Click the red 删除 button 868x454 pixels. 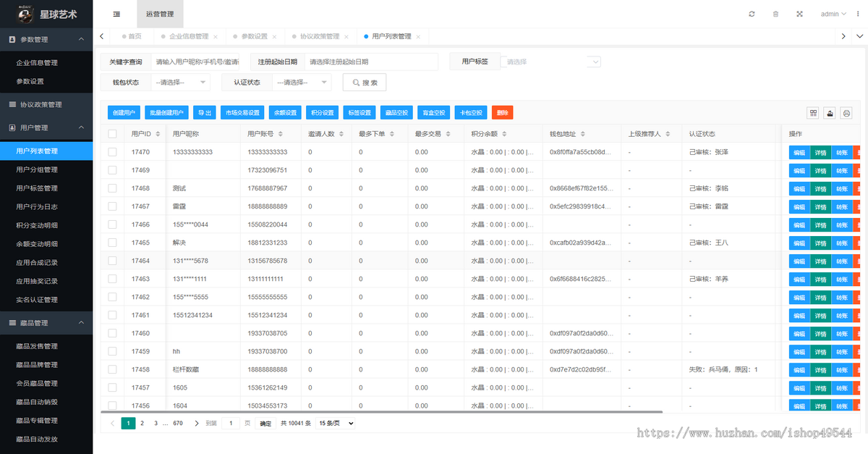click(502, 113)
